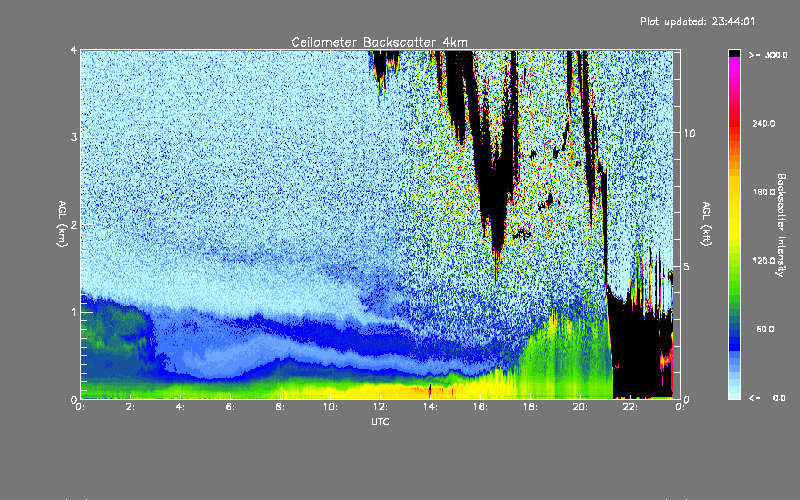Viewport: 800px width, 500px height.
Task: Click the "18:" UTC time tick label
Action: point(530,407)
